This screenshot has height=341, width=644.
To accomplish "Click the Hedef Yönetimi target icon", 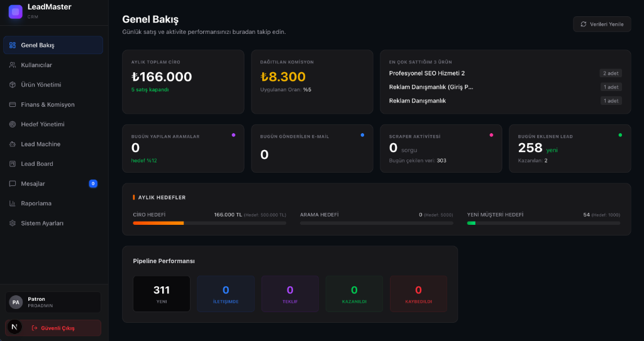I will pyautogui.click(x=13, y=124).
